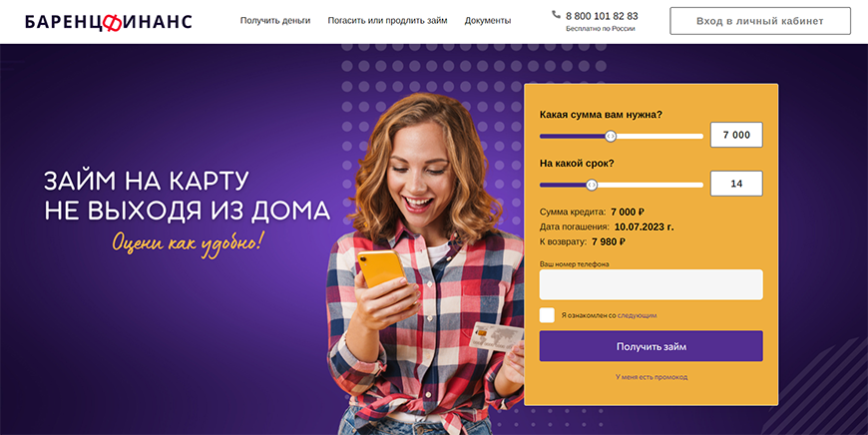Click the amount field showing 7 000
This screenshot has width=868, height=435.
[736, 135]
